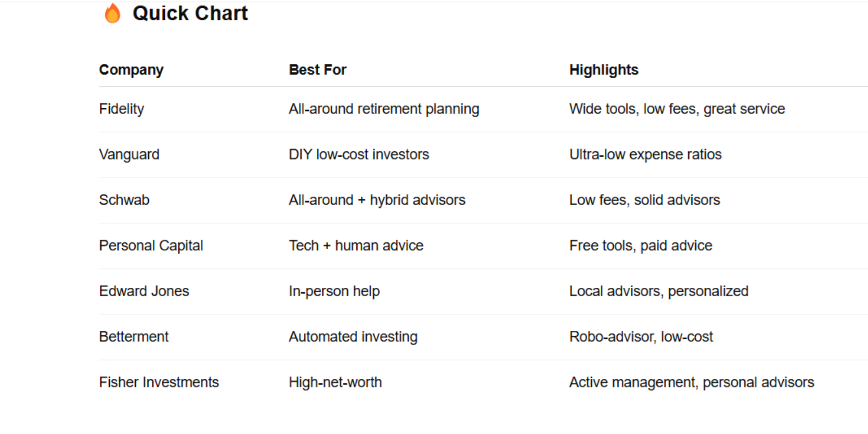Click the "Automated investing" text
Viewport: 868px width, 434px height.
tap(353, 337)
